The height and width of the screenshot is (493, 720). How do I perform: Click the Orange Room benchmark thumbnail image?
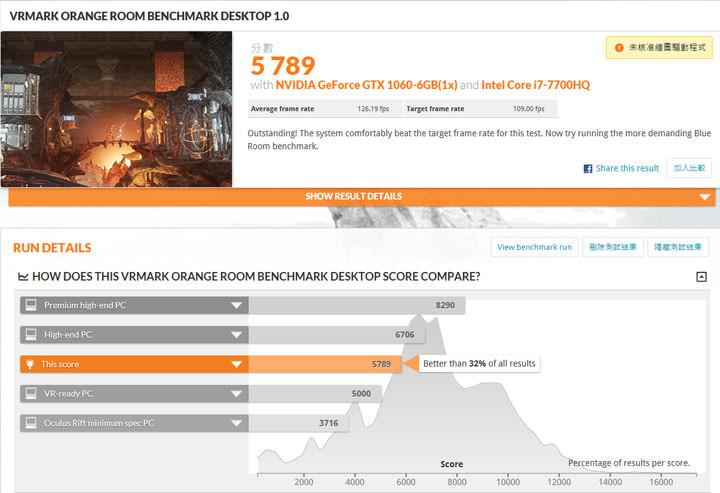point(117,110)
